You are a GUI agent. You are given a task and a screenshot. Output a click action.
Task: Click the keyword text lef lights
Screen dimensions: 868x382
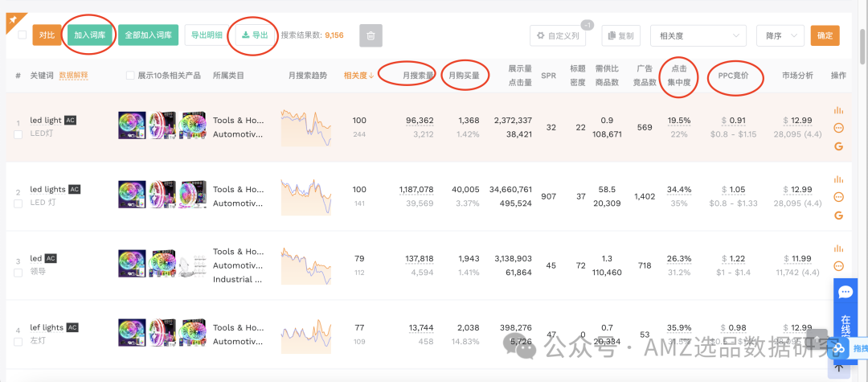point(47,328)
